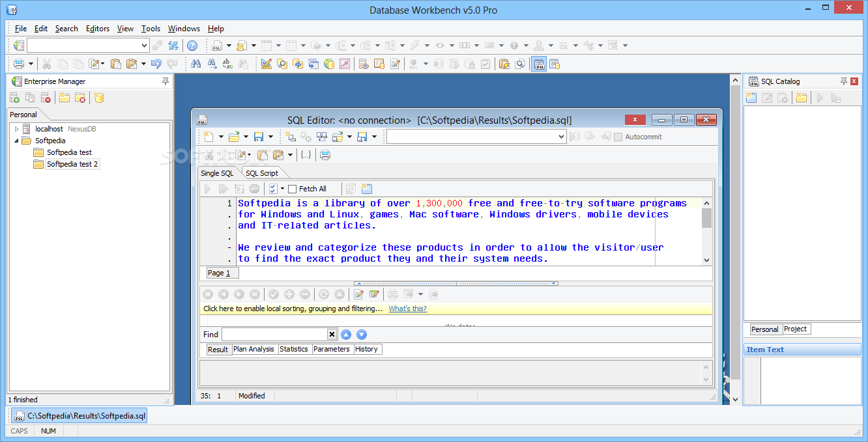Viewport: 868px width, 442px height.
Task: Click the new folder icon in SQL Catalog
Action: (x=801, y=98)
